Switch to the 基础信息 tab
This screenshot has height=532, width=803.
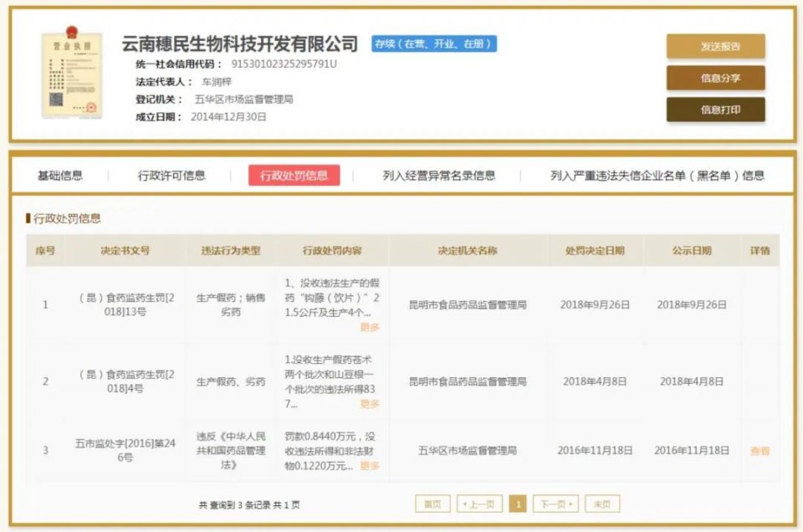point(60,176)
